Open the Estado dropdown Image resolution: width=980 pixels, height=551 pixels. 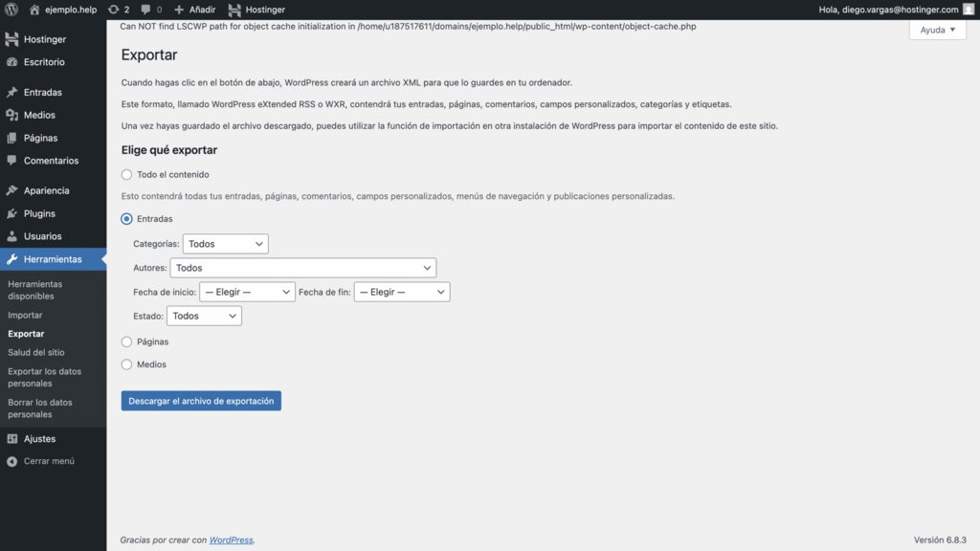pos(204,315)
